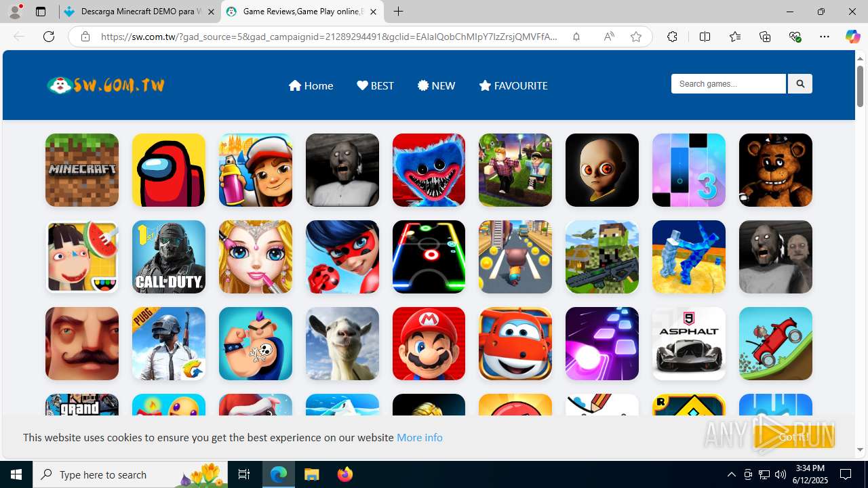Open the Tiles Hop purple ball icon
This screenshot has width=868, height=488.
point(602,344)
